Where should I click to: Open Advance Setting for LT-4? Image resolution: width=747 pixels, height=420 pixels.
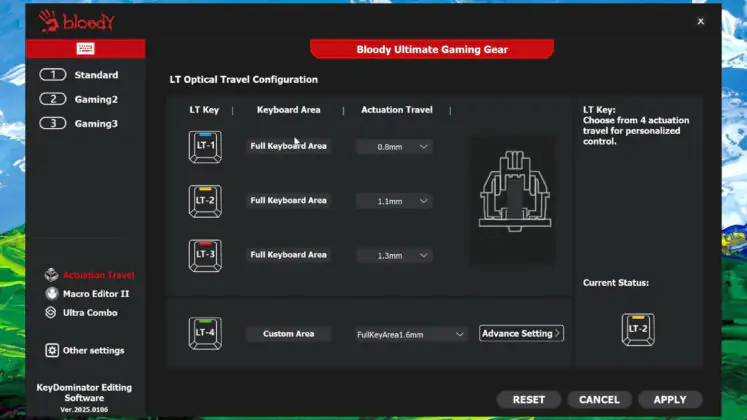(x=521, y=333)
